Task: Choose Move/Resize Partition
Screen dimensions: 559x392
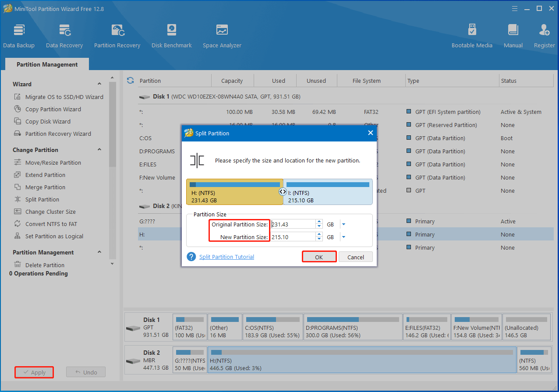Action: pyautogui.click(x=53, y=162)
